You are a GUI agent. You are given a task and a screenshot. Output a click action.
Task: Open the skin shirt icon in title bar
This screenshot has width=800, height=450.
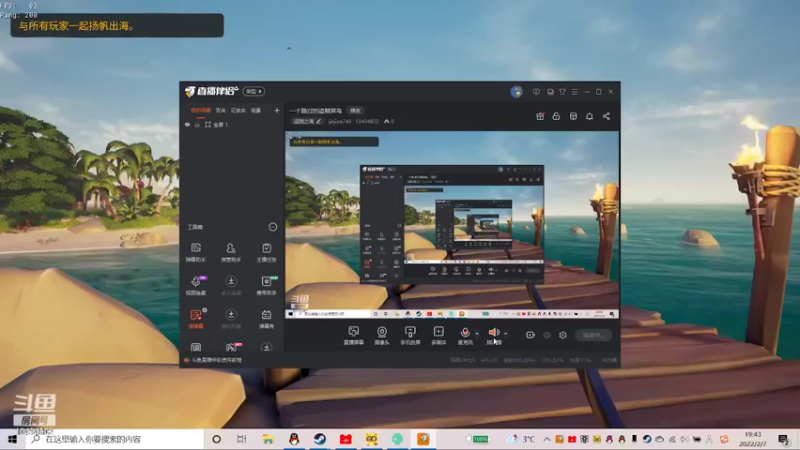562,92
